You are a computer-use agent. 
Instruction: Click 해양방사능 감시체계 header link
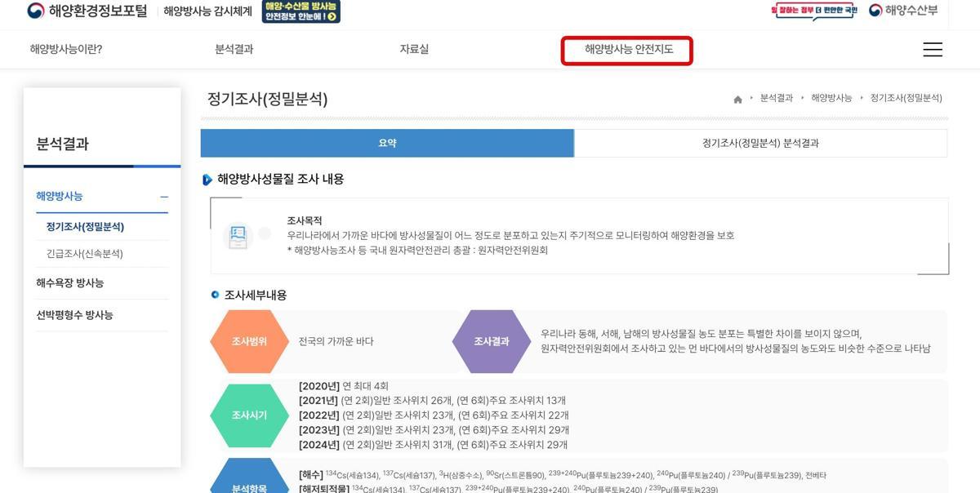point(207,11)
